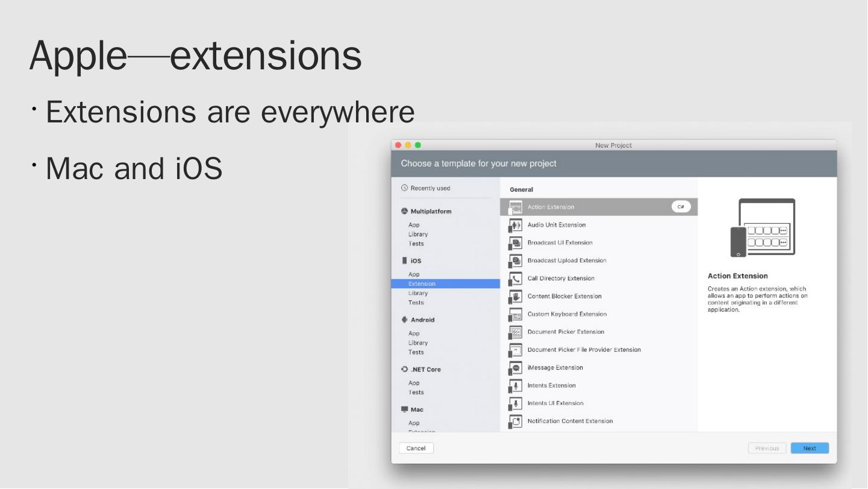868x489 pixels.
Task: Open the C# language selector
Action: (x=681, y=207)
